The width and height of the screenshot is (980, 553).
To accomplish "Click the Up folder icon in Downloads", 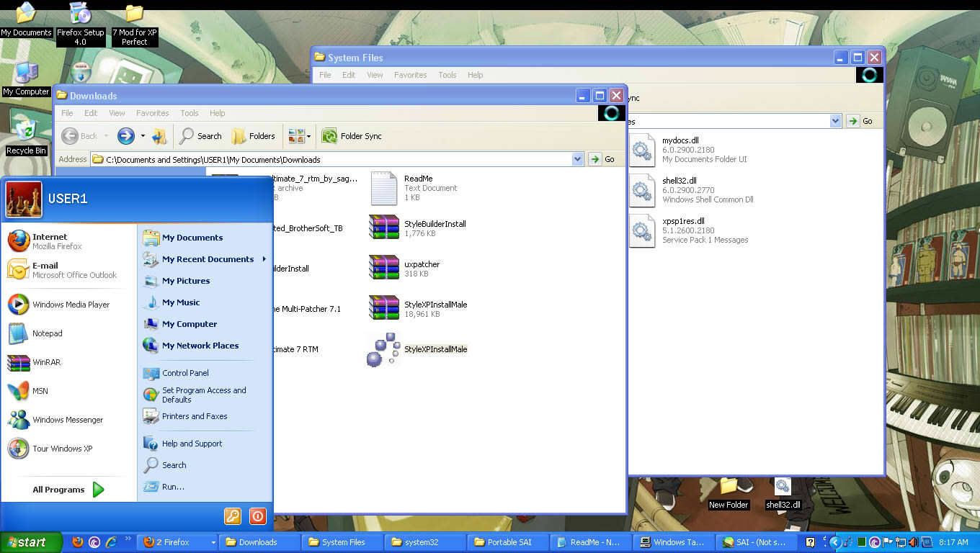I will (159, 135).
